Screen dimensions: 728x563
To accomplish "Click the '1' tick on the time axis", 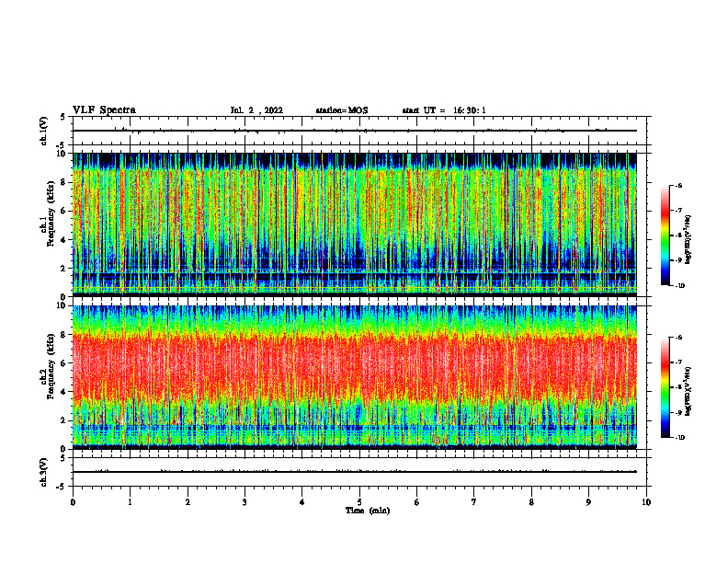I will 130,502.
